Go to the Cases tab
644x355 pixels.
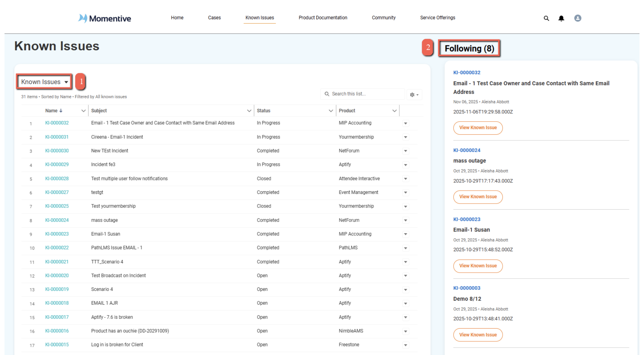point(214,18)
